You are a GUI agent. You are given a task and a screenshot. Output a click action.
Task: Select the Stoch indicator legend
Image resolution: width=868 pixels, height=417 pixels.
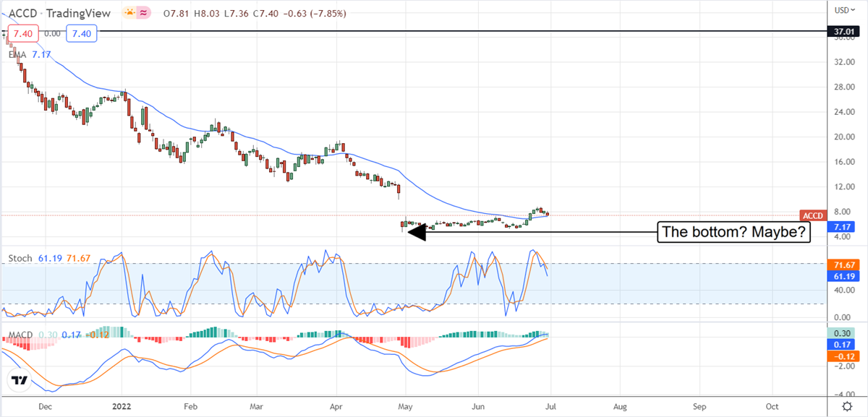[x=20, y=258]
